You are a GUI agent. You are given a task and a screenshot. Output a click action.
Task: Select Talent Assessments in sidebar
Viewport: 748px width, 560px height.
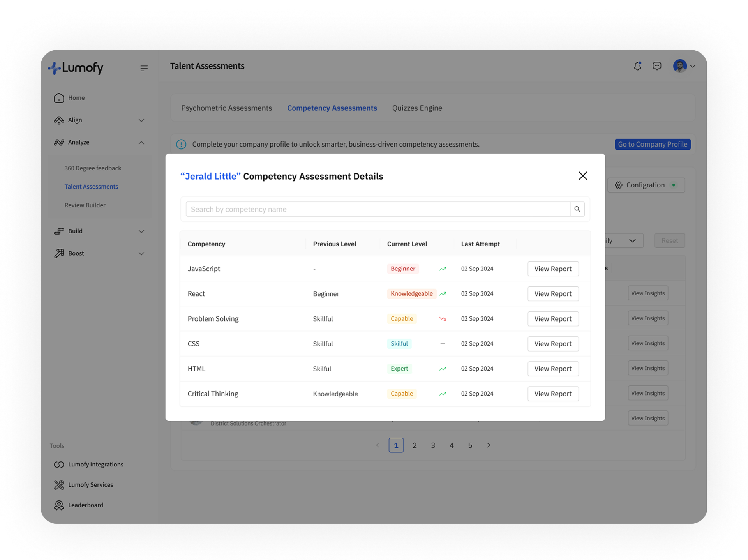(x=91, y=187)
